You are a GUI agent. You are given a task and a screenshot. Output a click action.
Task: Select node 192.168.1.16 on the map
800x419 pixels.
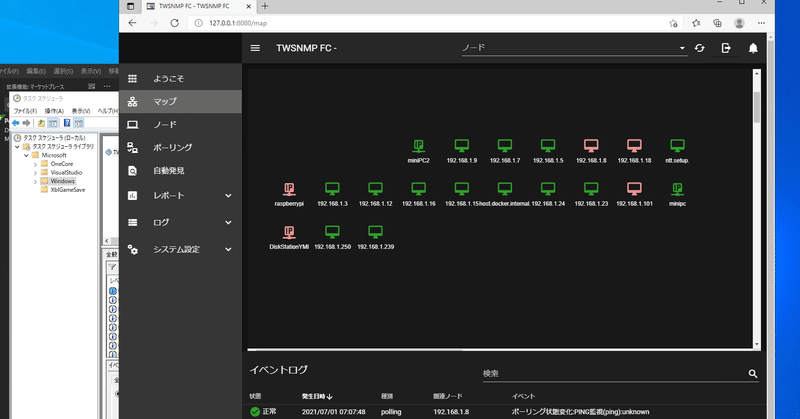click(418, 189)
